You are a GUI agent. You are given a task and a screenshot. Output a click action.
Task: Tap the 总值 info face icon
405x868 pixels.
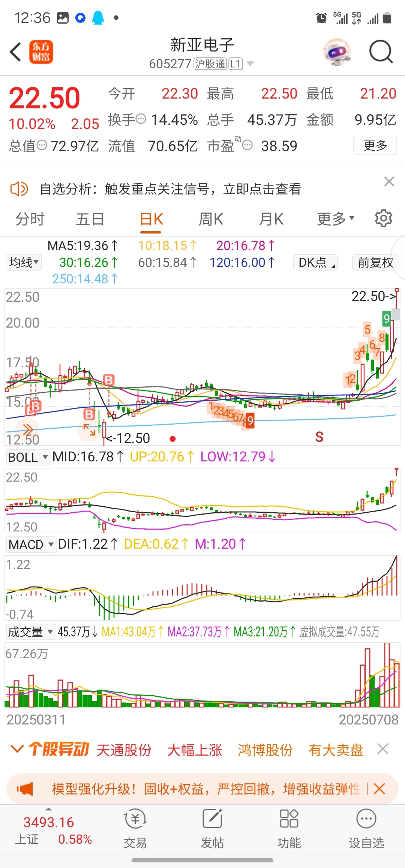point(42,145)
